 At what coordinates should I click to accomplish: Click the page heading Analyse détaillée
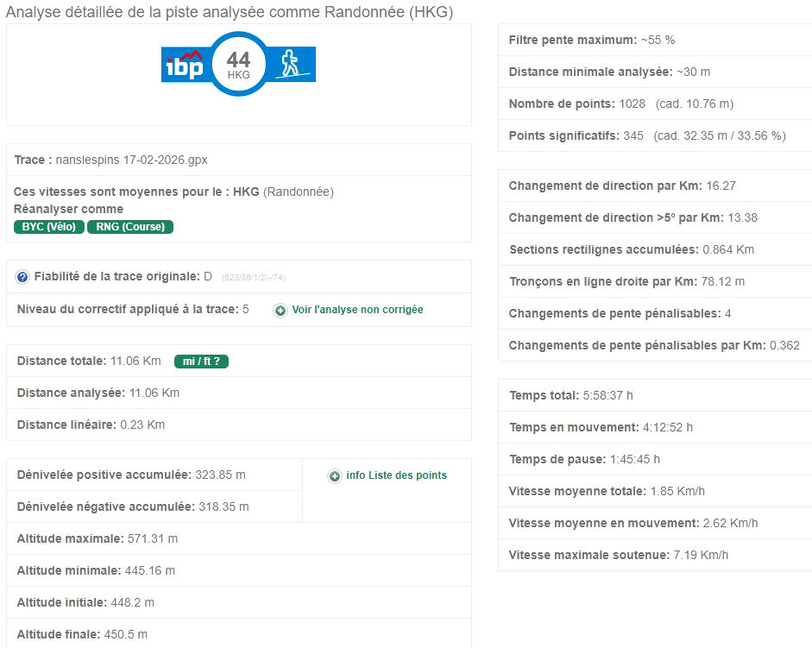[x=229, y=12]
